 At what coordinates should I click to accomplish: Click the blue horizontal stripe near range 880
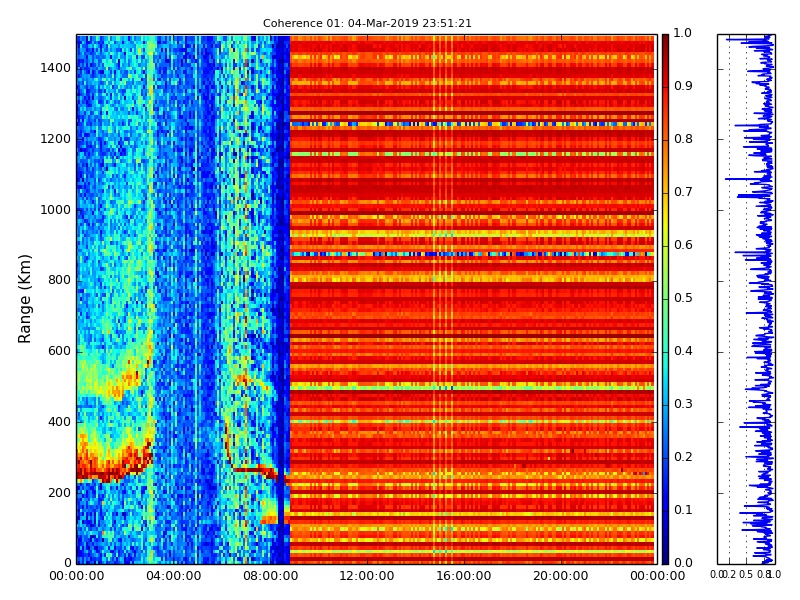click(472, 254)
